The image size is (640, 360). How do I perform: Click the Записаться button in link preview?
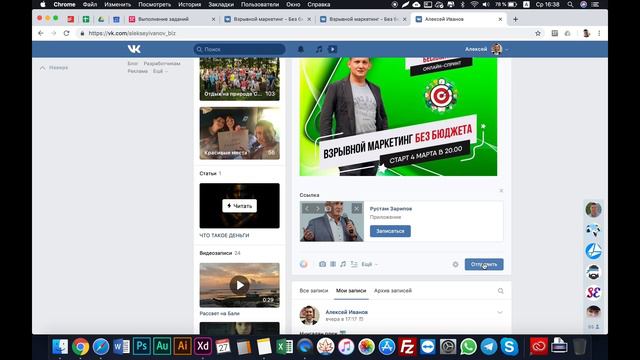(390, 231)
